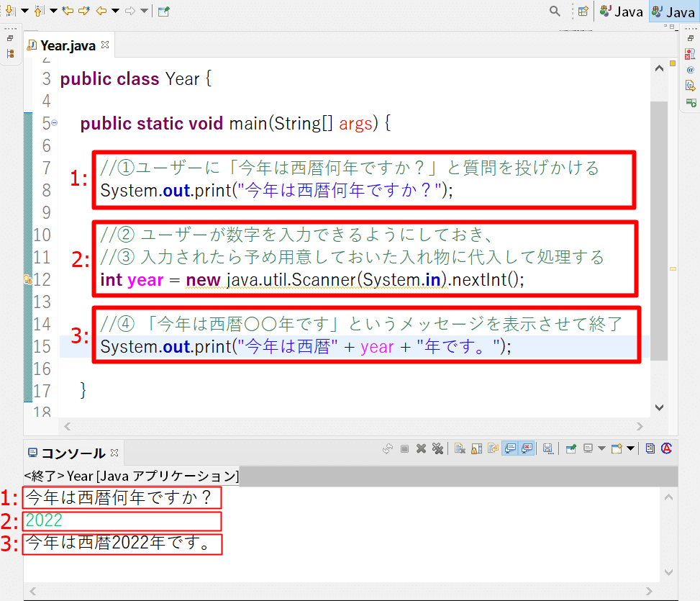The image size is (700, 601).
Task: Toggle Show Console When Standard Out Changes
Action: tap(509, 448)
